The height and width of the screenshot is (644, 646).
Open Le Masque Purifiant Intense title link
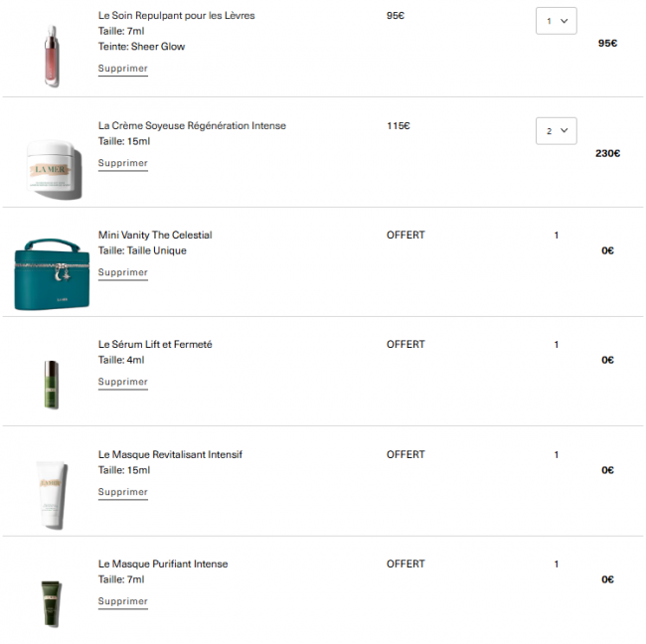coord(163,564)
